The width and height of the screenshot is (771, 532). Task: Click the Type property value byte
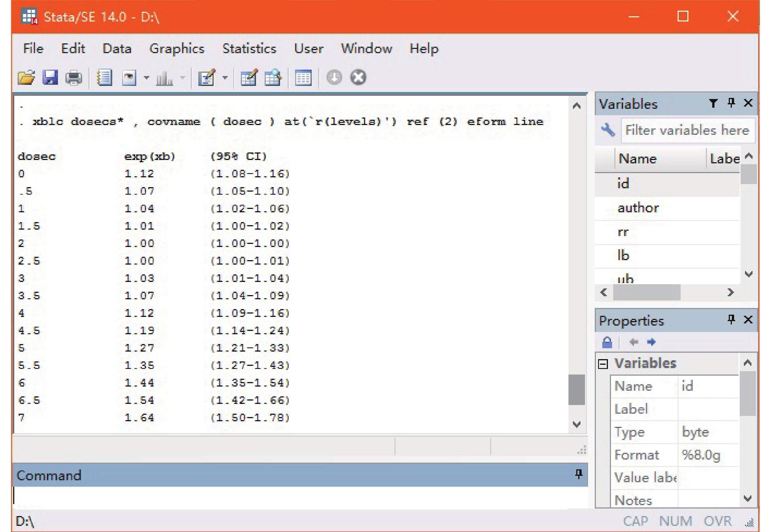click(696, 432)
